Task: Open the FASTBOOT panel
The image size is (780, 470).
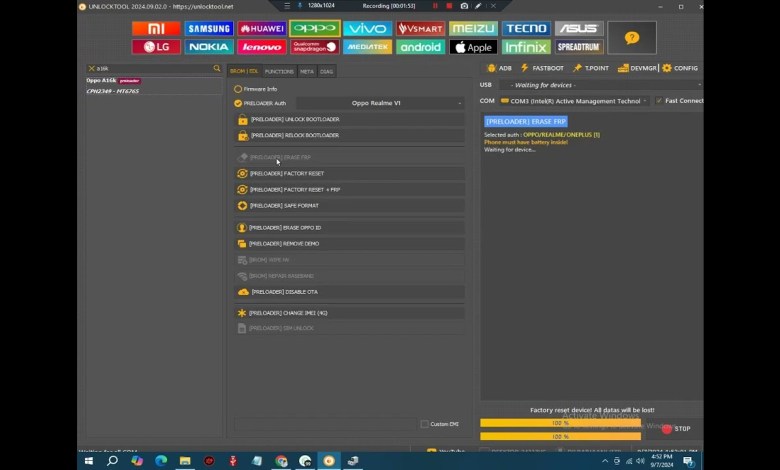Action: 542,68
